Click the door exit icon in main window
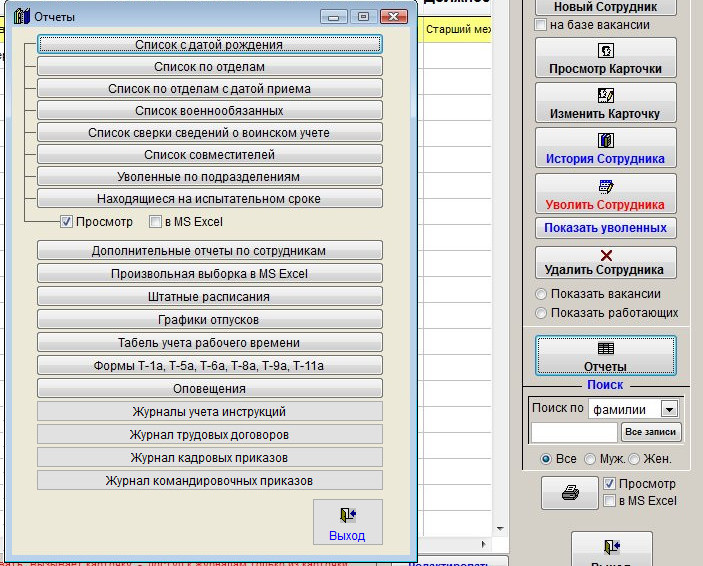Screen dimensions: 703x566 (612, 547)
